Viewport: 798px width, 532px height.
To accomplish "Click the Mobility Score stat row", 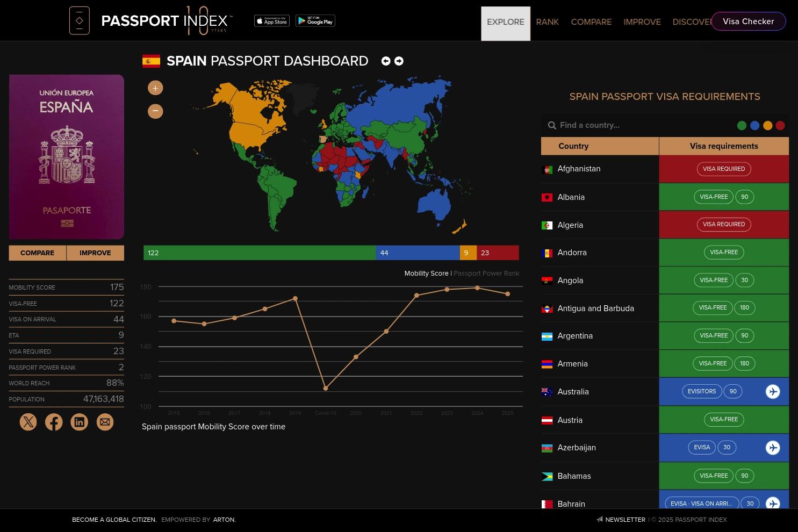I will (x=66, y=287).
